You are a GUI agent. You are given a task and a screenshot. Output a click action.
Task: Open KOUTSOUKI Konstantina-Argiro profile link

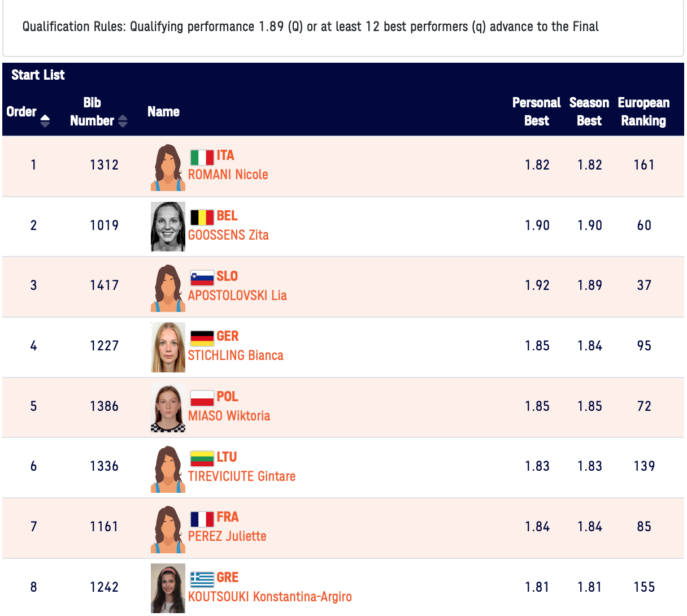(x=269, y=597)
